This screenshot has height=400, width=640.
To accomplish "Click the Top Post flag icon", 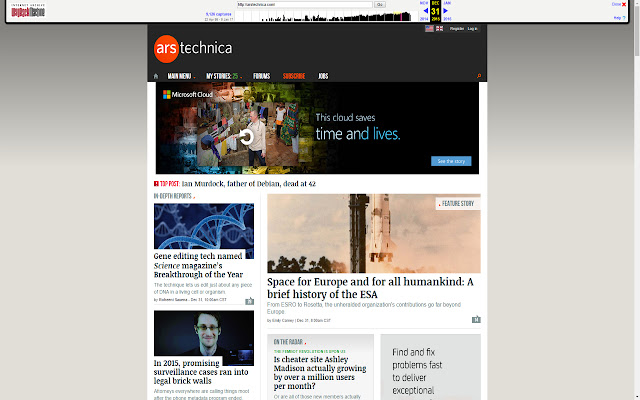I will point(156,184).
